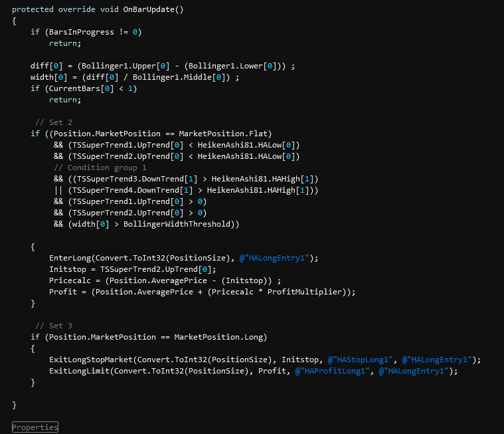504x434 pixels.
Task: Click the '// Condition group 1' comment
Action: [x=100, y=167]
